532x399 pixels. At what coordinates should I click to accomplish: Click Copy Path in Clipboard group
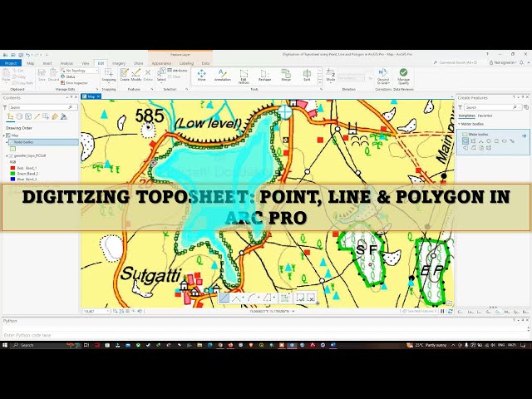click(22, 83)
